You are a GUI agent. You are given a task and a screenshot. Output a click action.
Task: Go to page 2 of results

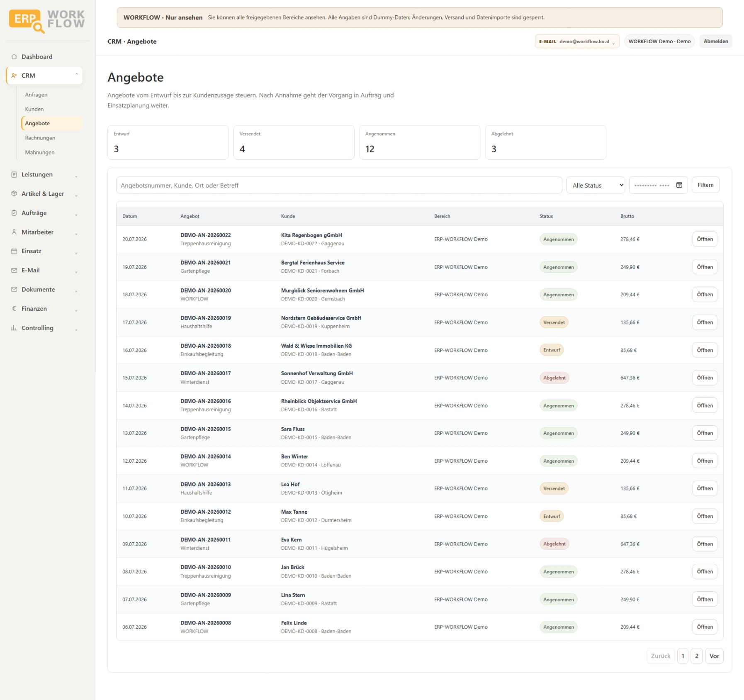click(697, 656)
